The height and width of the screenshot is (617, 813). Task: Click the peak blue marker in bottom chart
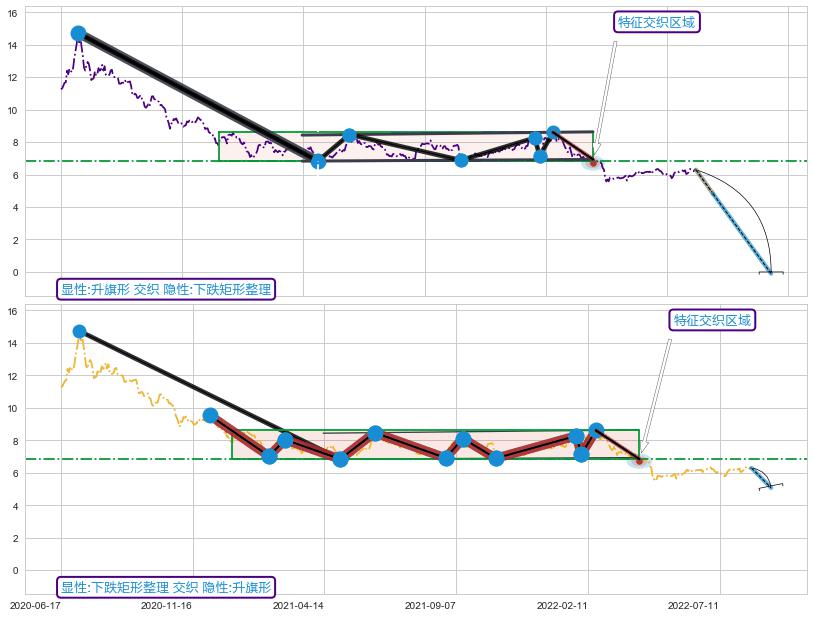(79, 331)
